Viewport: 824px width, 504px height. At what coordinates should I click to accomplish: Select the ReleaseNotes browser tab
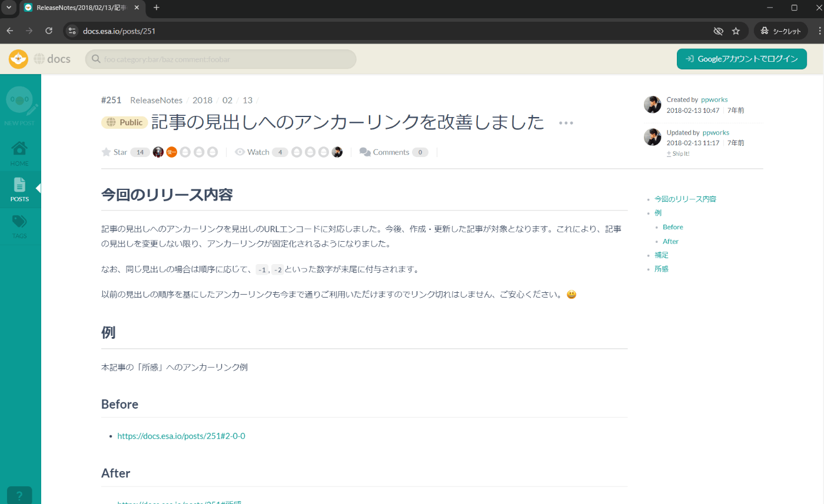82,8
